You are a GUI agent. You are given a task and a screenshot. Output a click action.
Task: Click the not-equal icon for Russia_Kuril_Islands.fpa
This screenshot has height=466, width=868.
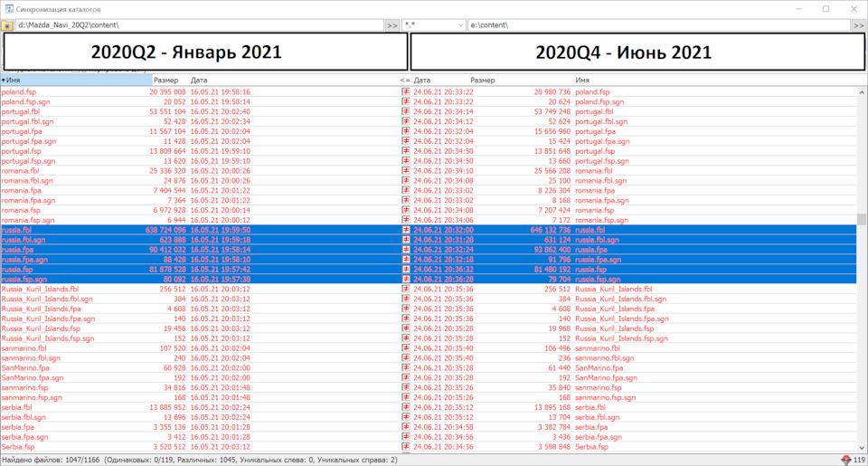coord(406,309)
